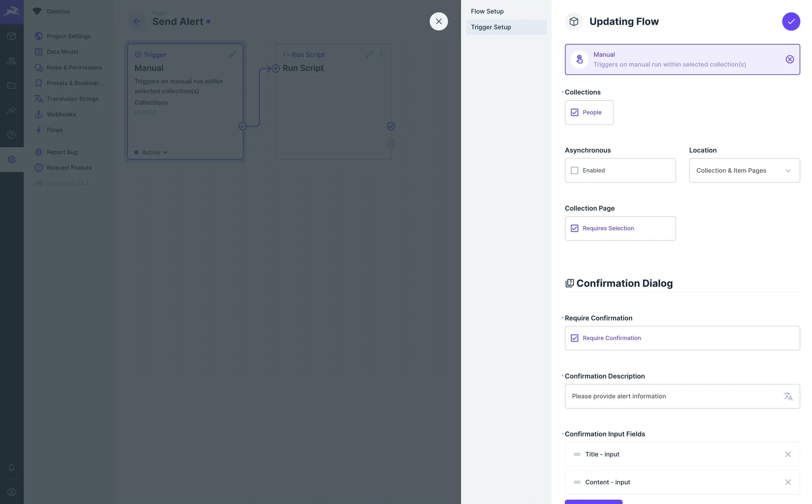Screen dimensions: 812x504
Task: Select the Manual trigger card
Action: click(x=682, y=59)
